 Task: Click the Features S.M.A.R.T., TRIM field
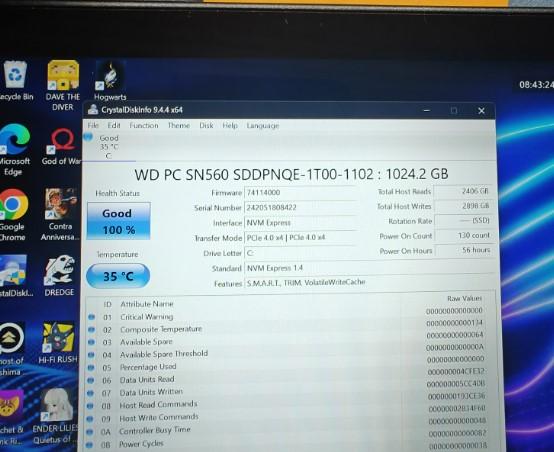coord(369,283)
